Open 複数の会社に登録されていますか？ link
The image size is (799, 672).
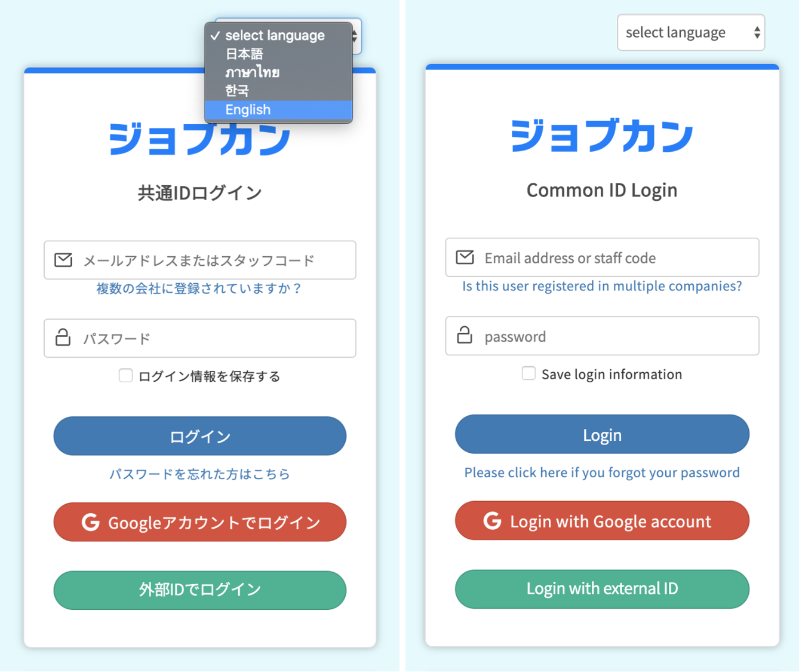point(199,289)
